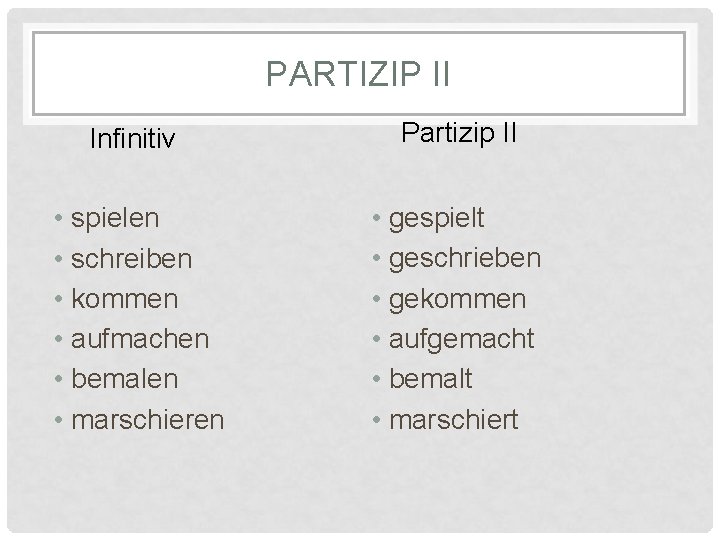Click the participle bemalt
The width and height of the screenshot is (720, 540).
pos(432,379)
